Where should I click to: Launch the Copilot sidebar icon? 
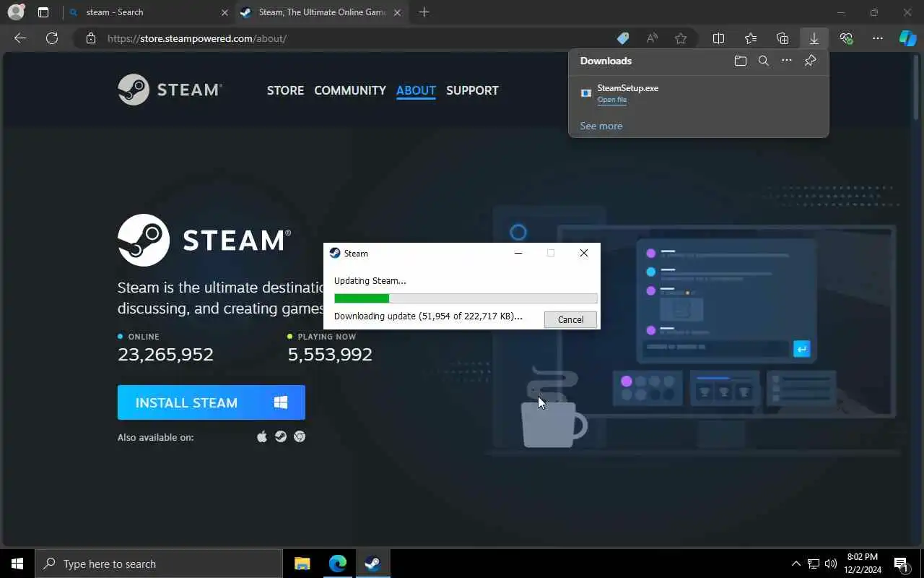[907, 38]
